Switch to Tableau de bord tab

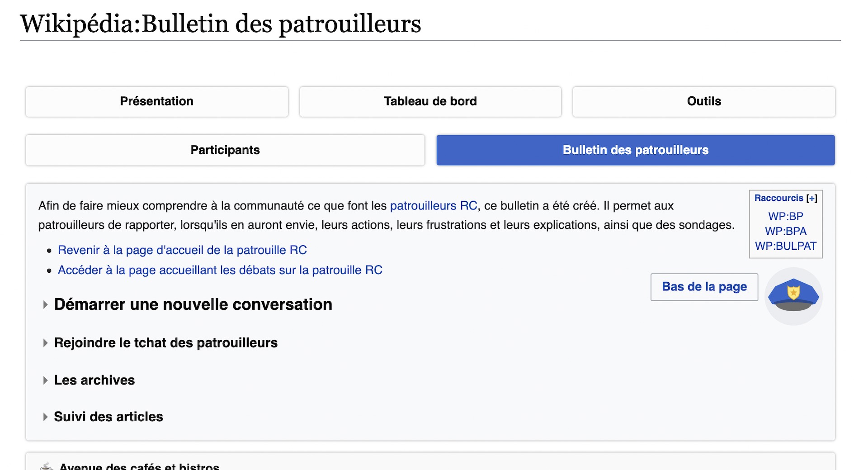point(430,101)
